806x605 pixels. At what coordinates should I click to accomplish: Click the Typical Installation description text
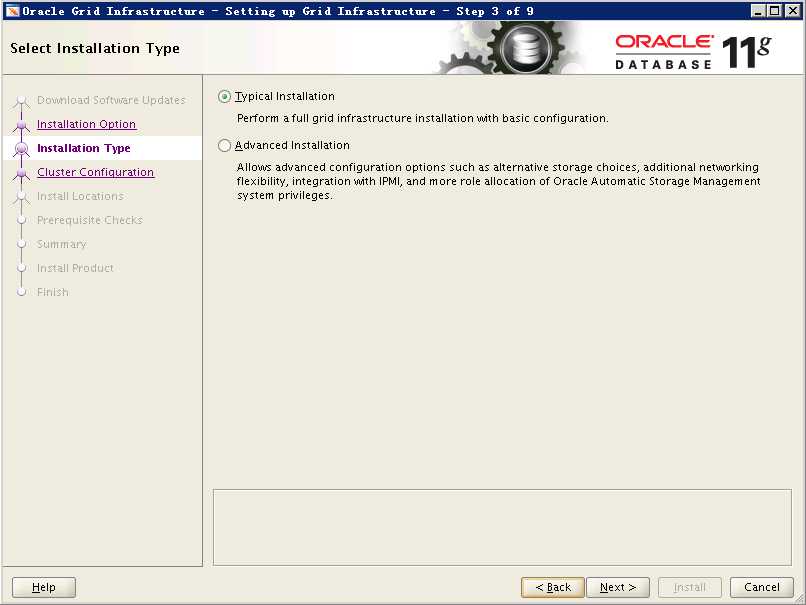pos(423,118)
